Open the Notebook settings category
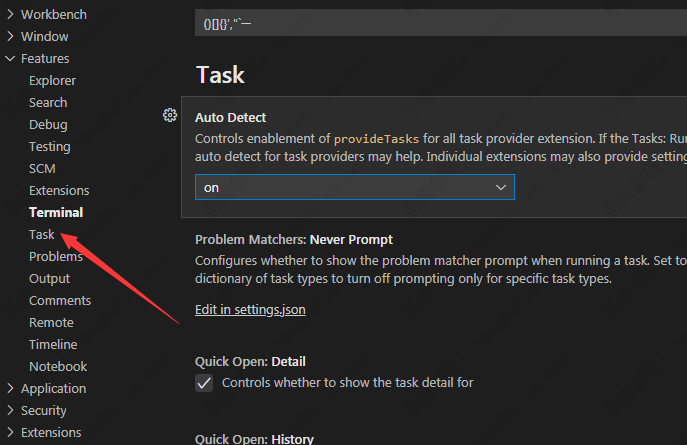Screen dimensions: 687x445 pyautogui.click(x=58, y=367)
